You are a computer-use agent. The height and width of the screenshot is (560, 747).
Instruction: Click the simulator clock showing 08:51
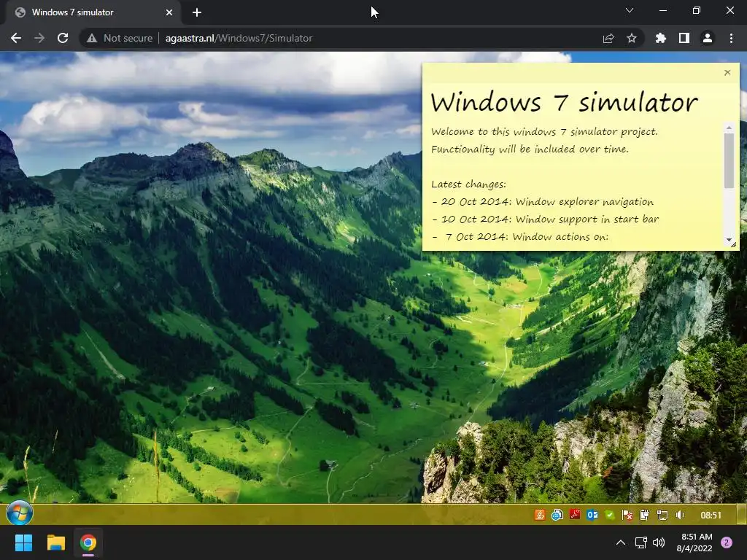pyautogui.click(x=711, y=516)
